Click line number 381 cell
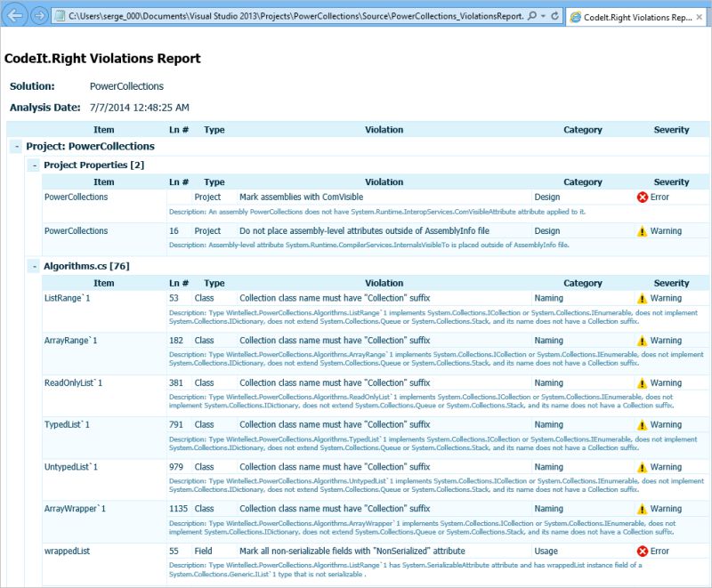 pos(176,383)
